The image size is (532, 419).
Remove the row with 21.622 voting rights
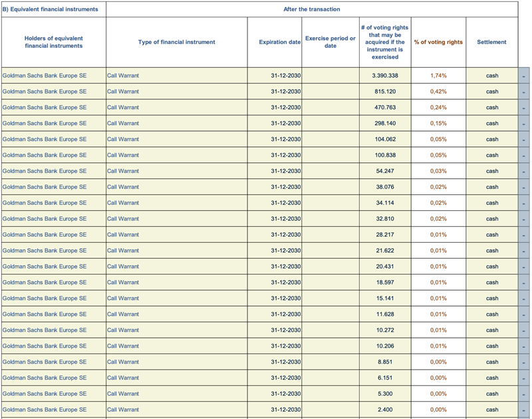(x=524, y=251)
